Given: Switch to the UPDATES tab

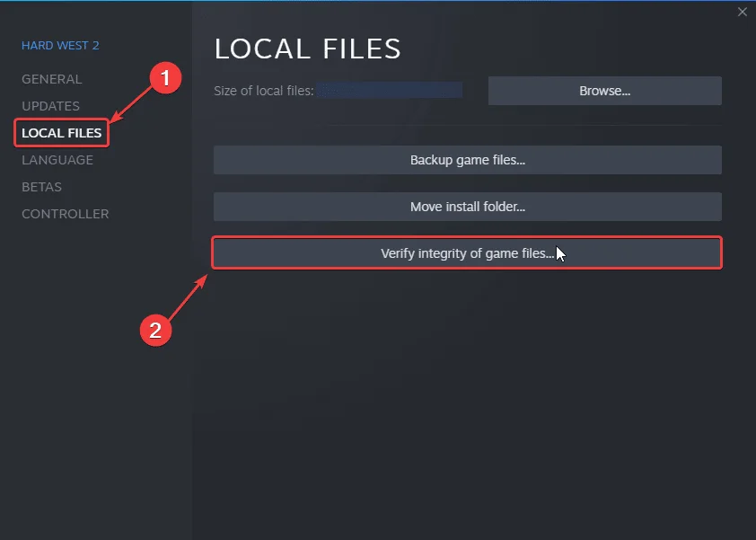Looking at the screenshot, I should click(50, 106).
